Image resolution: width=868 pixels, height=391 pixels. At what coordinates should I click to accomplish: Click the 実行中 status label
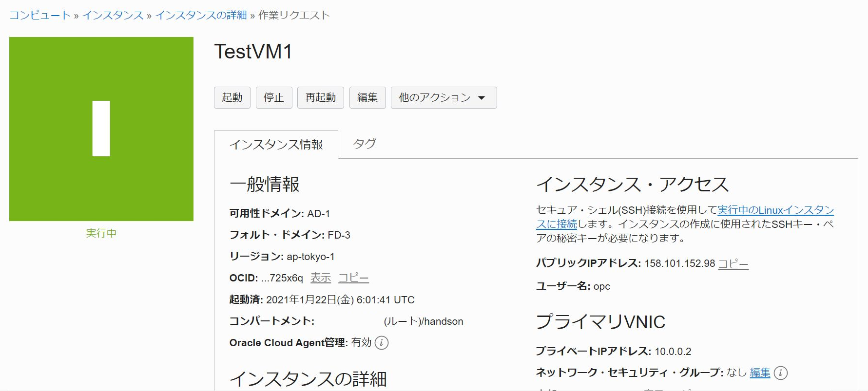click(101, 233)
